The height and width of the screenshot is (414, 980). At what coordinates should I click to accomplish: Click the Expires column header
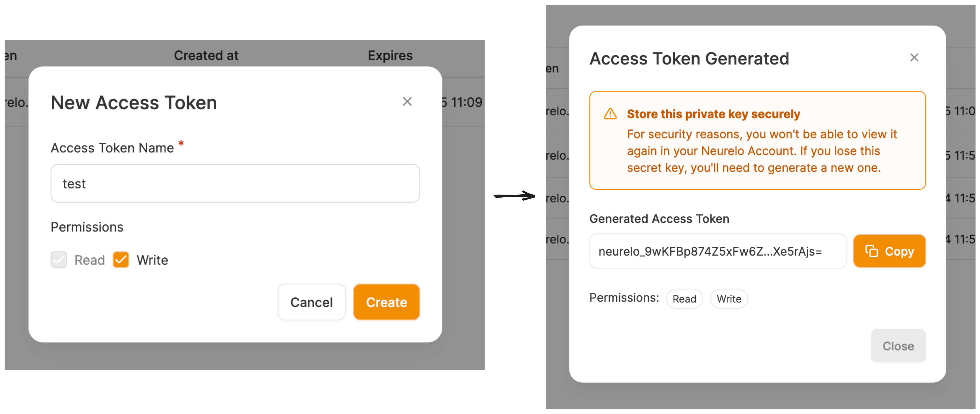click(x=390, y=56)
